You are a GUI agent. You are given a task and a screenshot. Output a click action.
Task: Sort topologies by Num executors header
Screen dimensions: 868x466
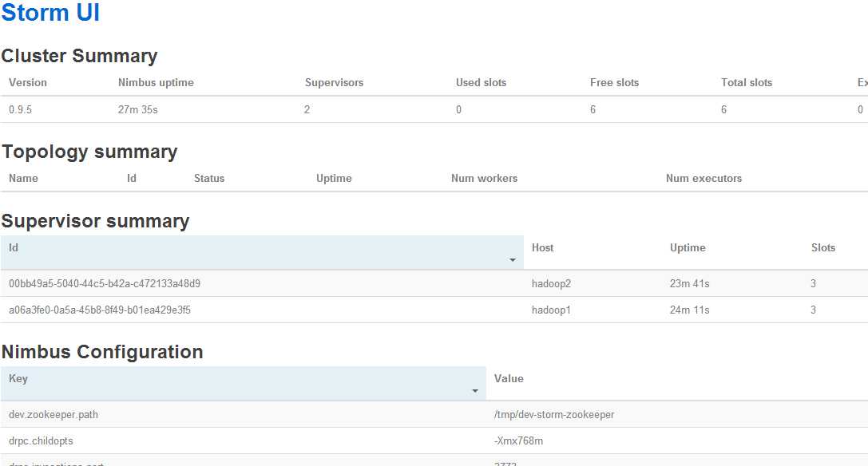click(x=704, y=178)
